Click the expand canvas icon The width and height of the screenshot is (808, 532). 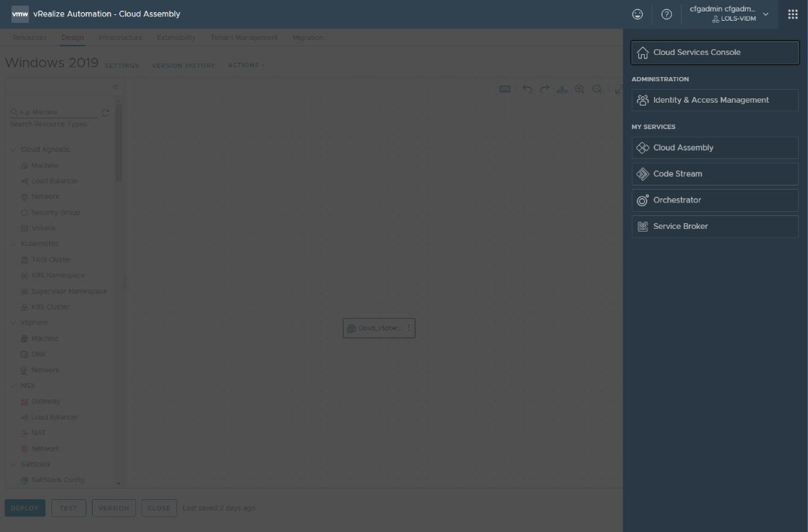pyautogui.click(x=618, y=89)
